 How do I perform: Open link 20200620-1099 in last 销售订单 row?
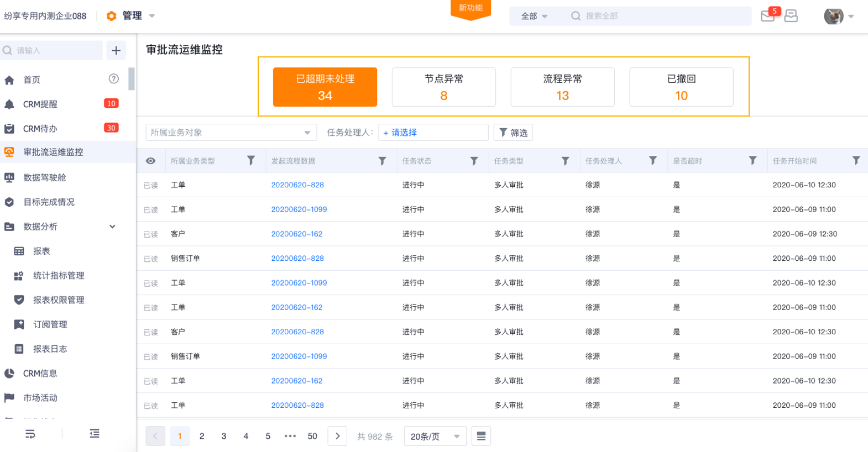[299, 356]
